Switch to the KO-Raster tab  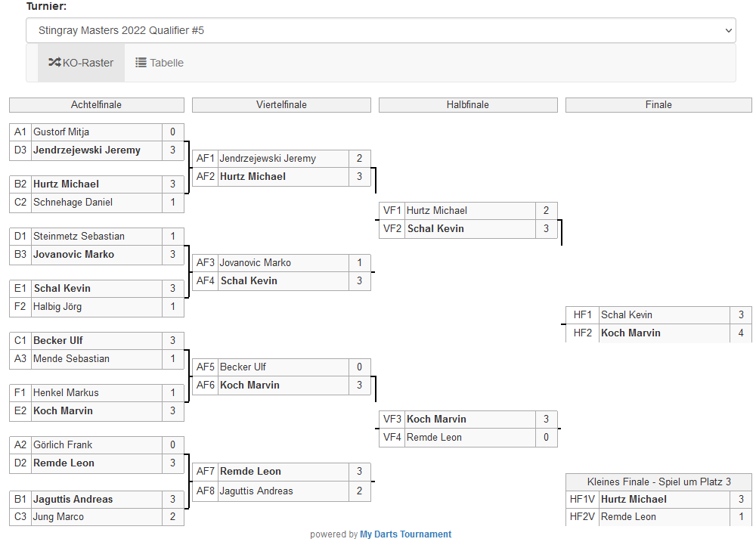click(x=81, y=63)
